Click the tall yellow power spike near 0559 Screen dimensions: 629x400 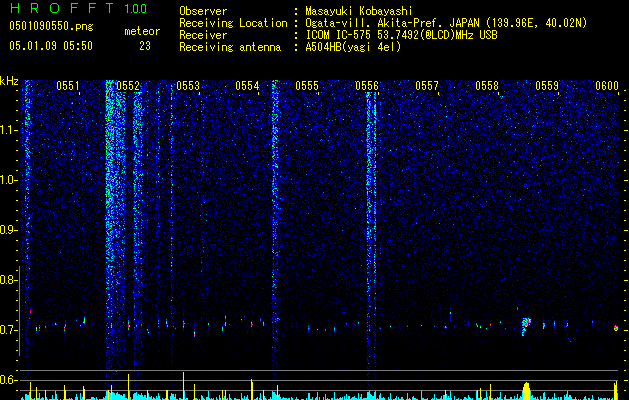526,391
